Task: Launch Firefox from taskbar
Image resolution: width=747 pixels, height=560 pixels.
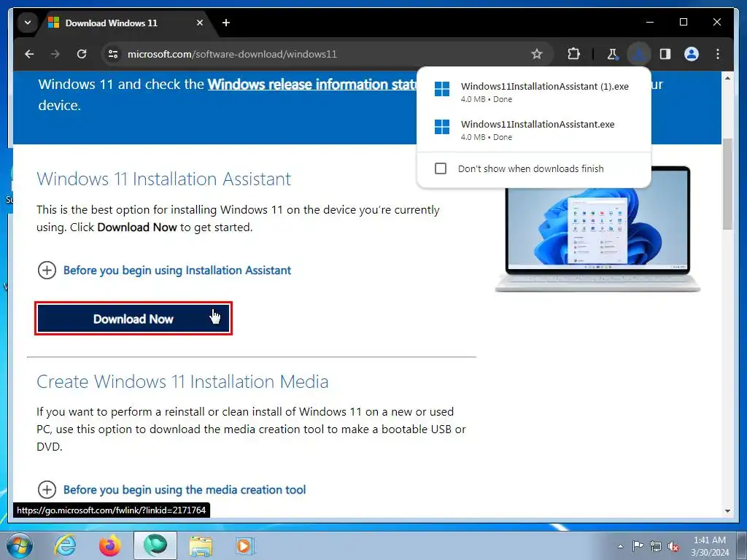Action: click(110, 545)
